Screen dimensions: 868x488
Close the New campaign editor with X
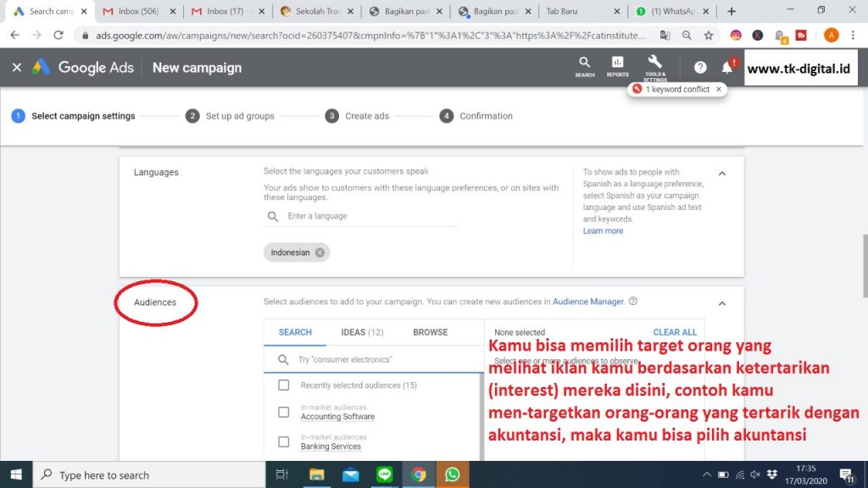click(x=17, y=68)
